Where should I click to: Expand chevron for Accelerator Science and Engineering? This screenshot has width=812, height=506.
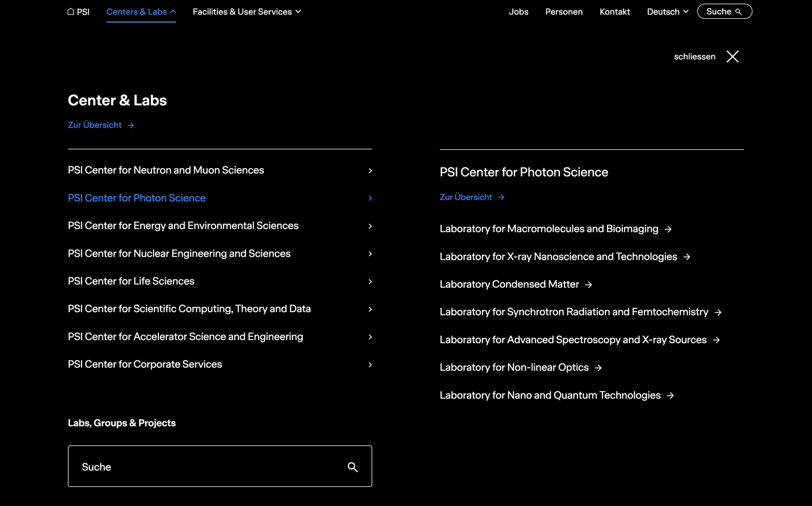click(x=370, y=337)
